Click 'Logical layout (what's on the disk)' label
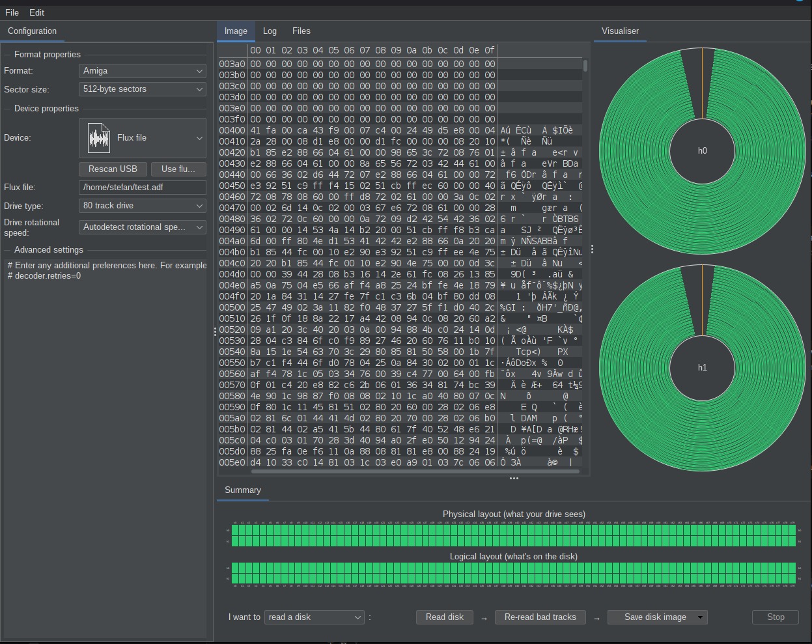 [x=514, y=556]
